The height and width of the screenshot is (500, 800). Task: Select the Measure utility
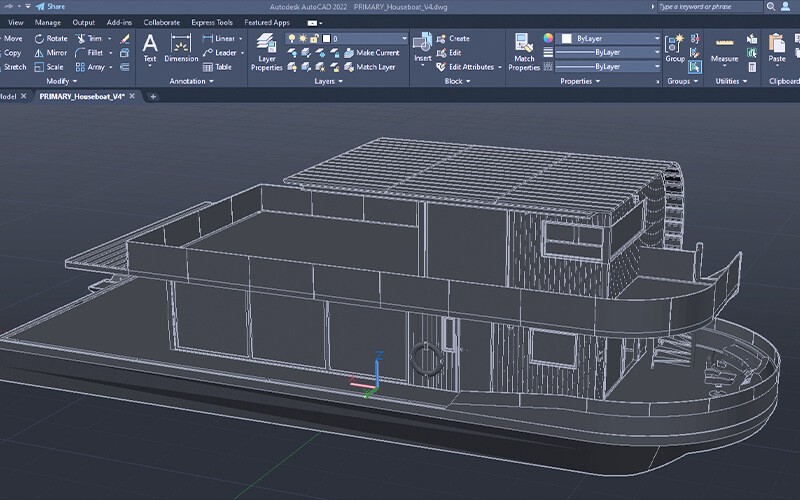(724, 50)
